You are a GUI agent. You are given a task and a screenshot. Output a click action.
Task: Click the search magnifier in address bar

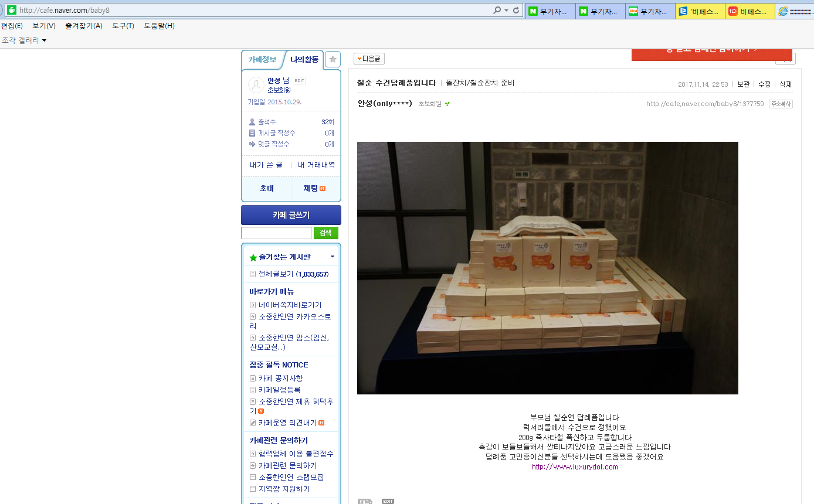click(x=497, y=11)
